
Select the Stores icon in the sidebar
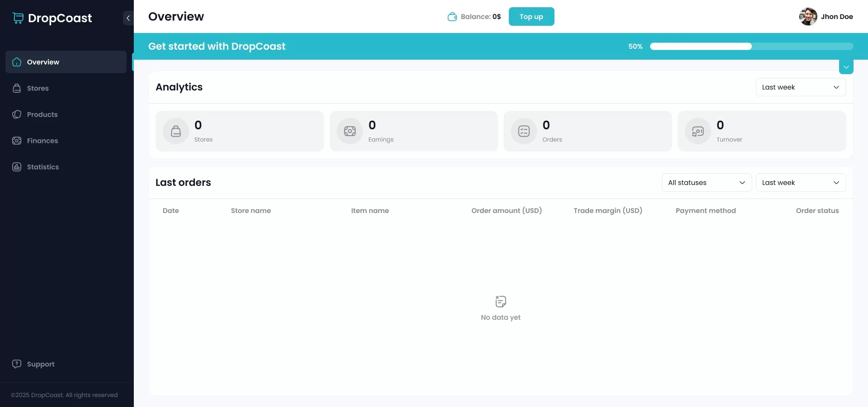point(16,88)
